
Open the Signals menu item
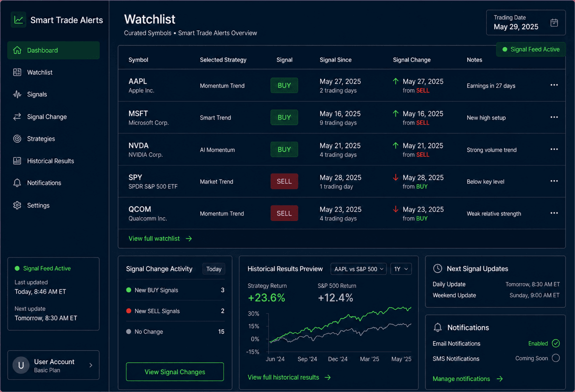(x=53, y=94)
